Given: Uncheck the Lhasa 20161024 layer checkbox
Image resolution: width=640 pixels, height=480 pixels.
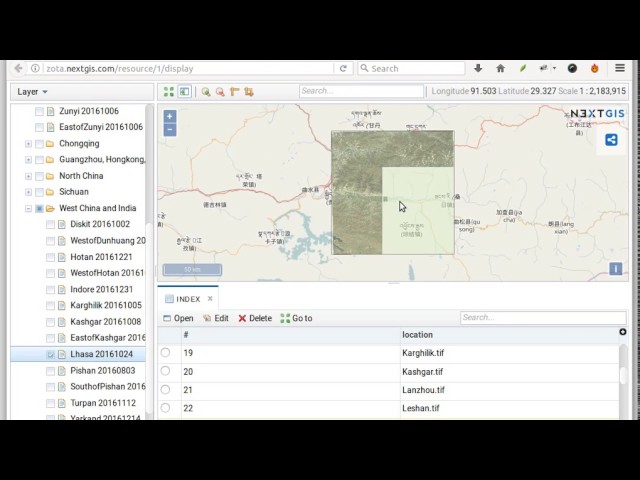Looking at the screenshot, I should (50, 355).
